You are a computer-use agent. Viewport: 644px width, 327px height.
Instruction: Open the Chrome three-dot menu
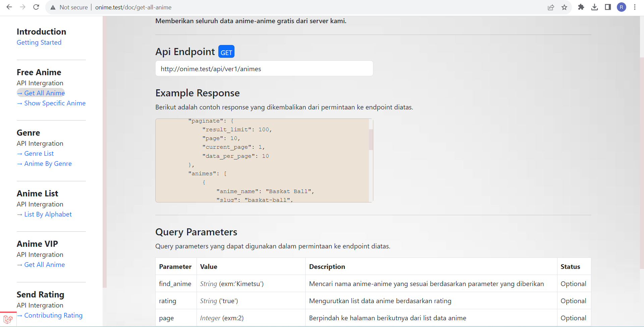tap(635, 7)
